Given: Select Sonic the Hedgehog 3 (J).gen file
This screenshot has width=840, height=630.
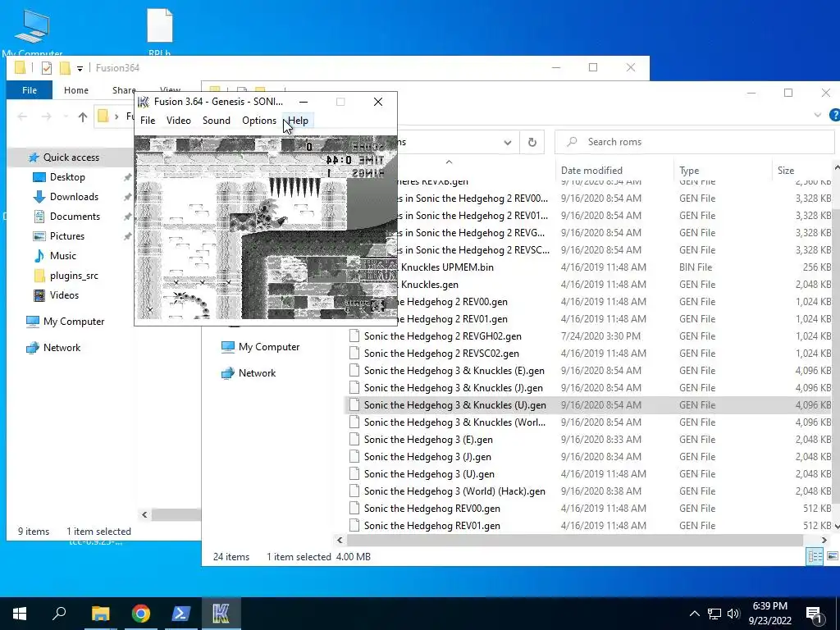Looking at the screenshot, I should (x=427, y=457).
